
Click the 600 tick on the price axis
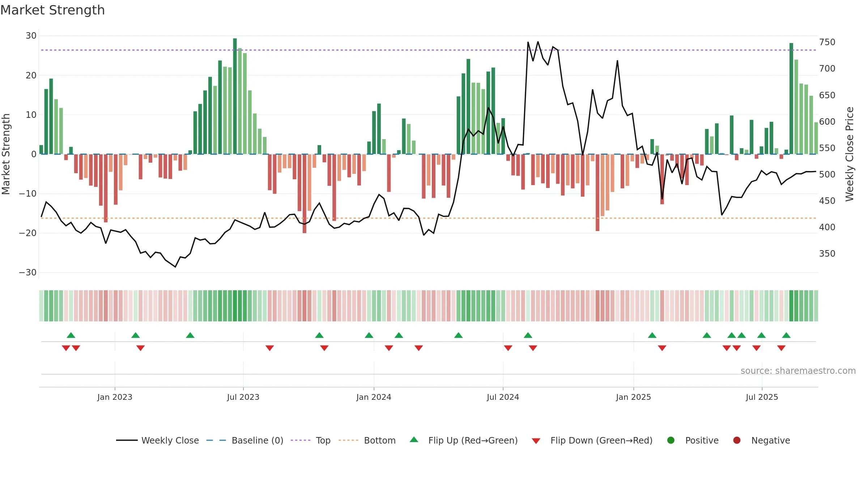[x=827, y=122]
